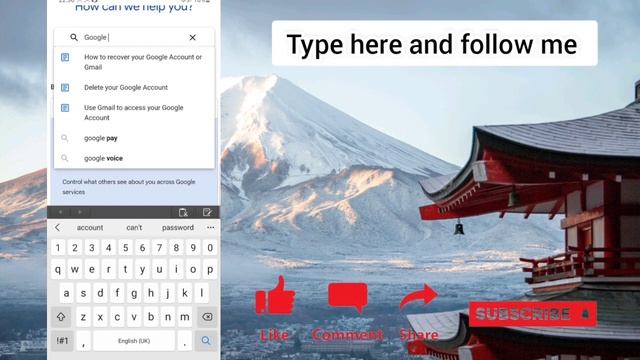Viewport: 640px width, 360px height.
Task: Click search icon beside 'google pay'
Action: (64, 138)
